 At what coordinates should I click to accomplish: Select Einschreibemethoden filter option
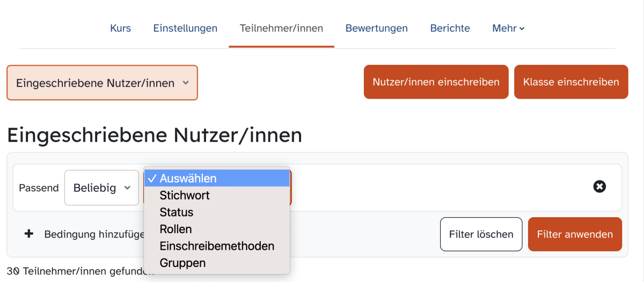(x=217, y=246)
